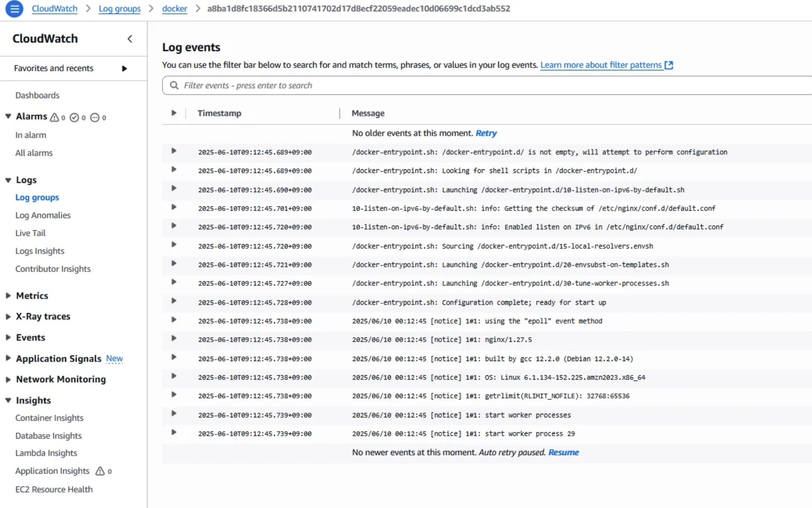This screenshot has height=508, width=812.
Task: Click Application Insights warning triangle icon
Action: click(100, 471)
